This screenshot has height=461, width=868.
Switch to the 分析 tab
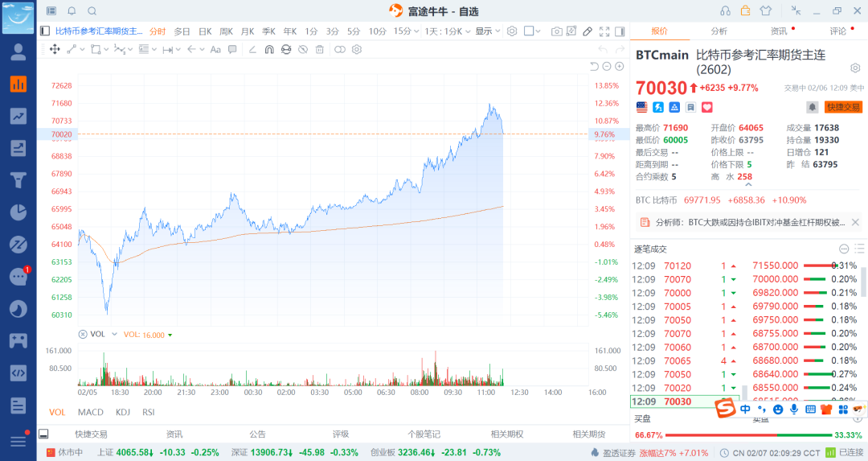[719, 31]
